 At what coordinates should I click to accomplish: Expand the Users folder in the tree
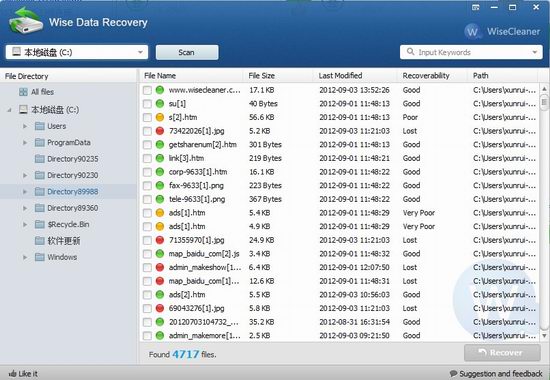(25, 126)
